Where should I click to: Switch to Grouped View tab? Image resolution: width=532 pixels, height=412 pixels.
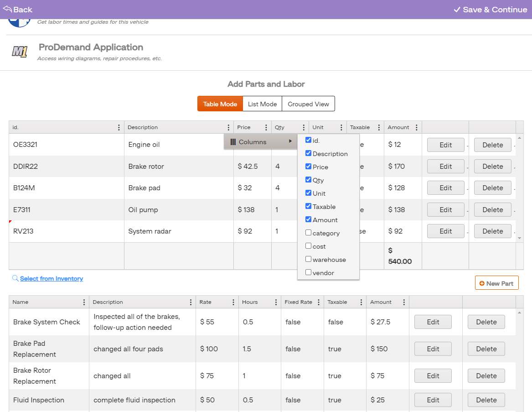(308, 104)
